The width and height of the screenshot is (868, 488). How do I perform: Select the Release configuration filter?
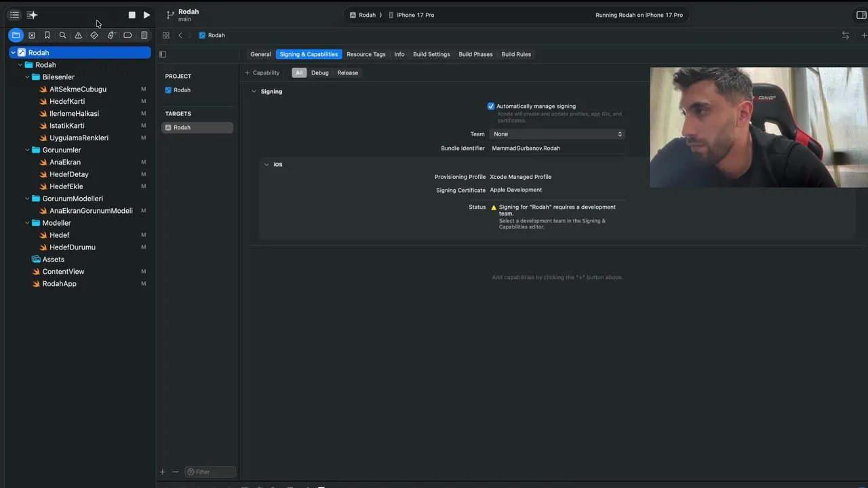point(348,73)
